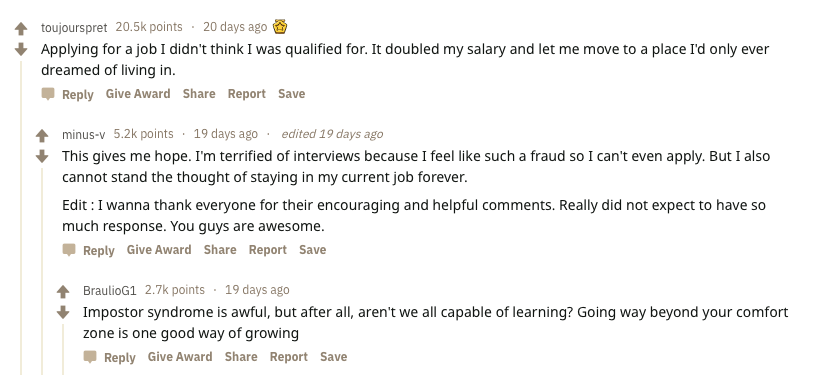
Task: Open toujourspret's user profile
Action: [74, 27]
